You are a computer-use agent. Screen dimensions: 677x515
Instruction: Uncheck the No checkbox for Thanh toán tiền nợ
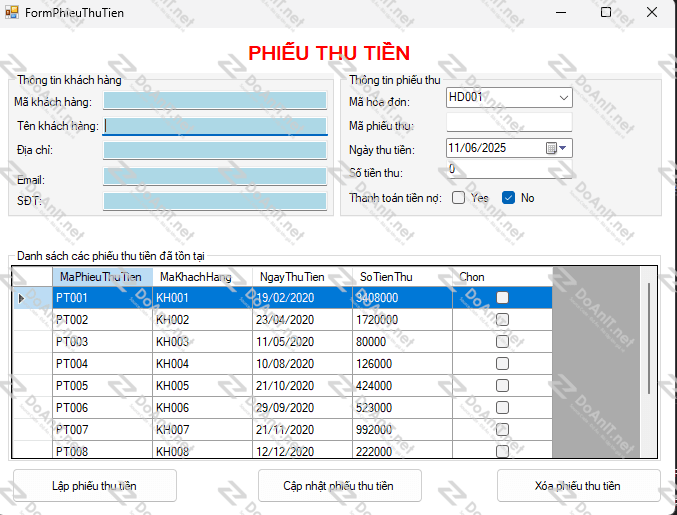pos(508,198)
